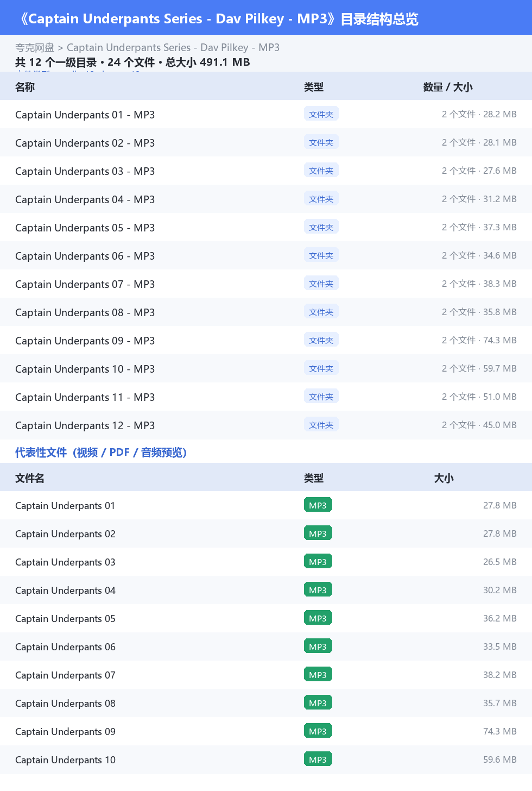The width and height of the screenshot is (532, 791).
Task: Click the summary line '共 12 个一级目录 · 24 个文件'
Action: click(85, 62)
